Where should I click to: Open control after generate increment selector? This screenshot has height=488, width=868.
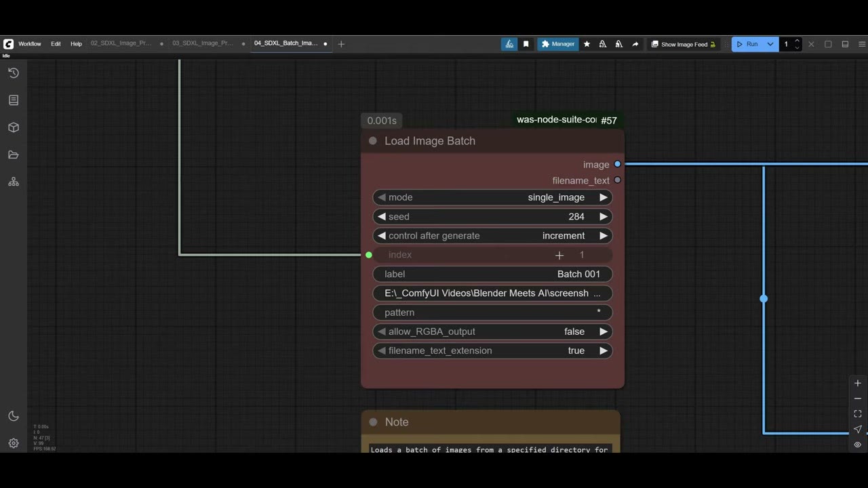click(493, 236)
